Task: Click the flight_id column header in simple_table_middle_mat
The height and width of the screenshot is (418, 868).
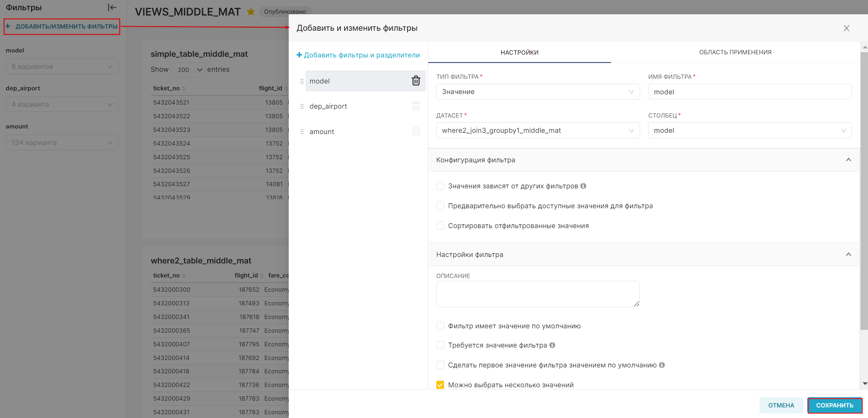Action: coord(271,88)
